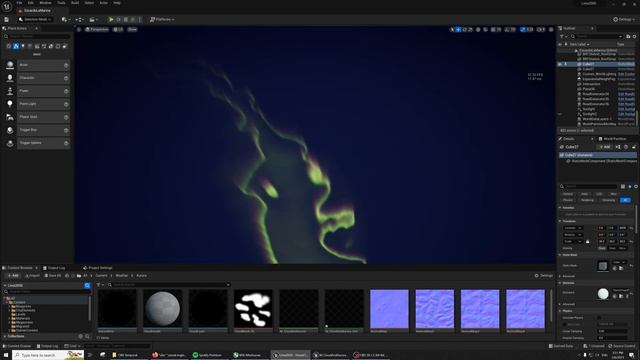The height and width of the screenshot is (360, 640).
Task: Select the Recently Placed icon in Place Actors
Action: click(9, 46)
